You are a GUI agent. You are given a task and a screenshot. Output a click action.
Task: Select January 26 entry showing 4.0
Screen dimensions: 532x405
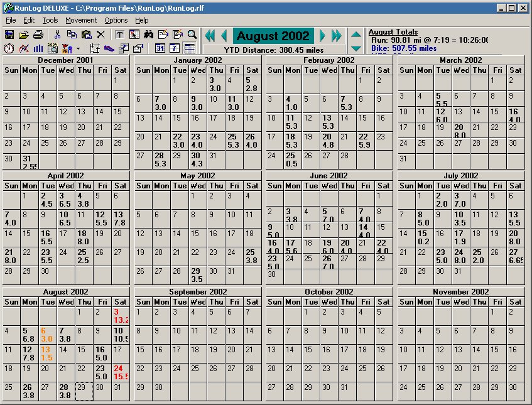[x=252, y=141]
